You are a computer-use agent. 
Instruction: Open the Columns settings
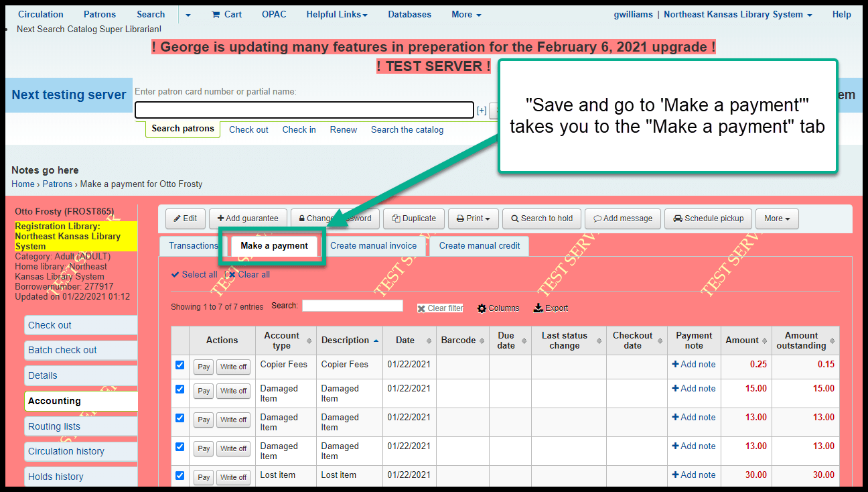tap(498, 308)
